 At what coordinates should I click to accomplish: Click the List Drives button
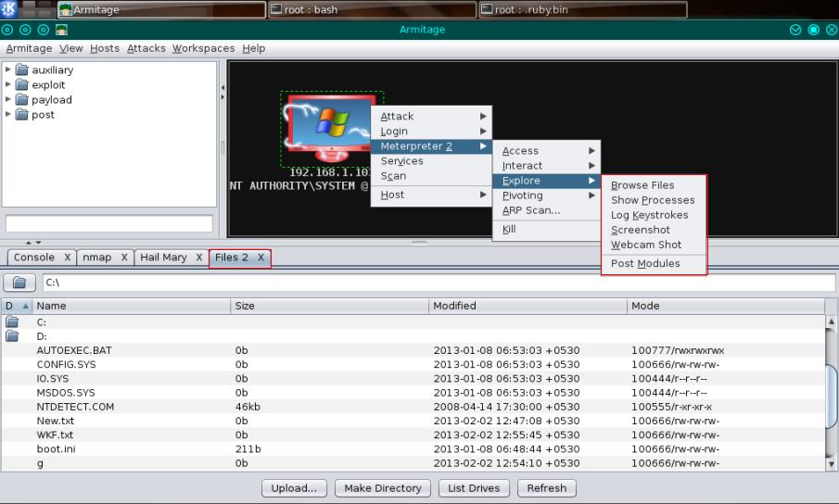[474, 488]
